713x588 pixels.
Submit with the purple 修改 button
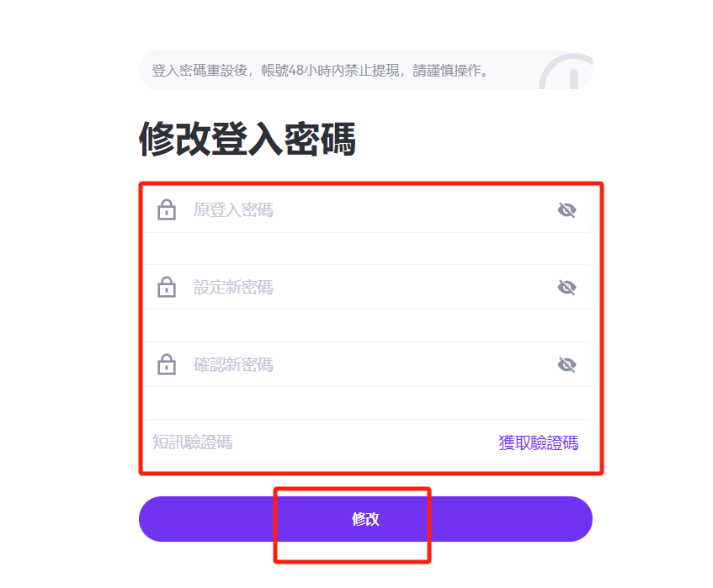click(365, 519)
